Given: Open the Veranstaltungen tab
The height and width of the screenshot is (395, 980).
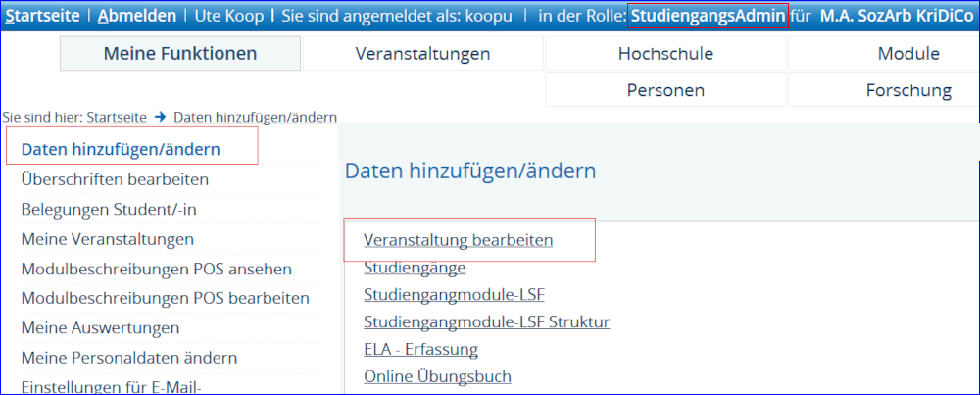Looking at the screenshot, I should click(422, 54).
